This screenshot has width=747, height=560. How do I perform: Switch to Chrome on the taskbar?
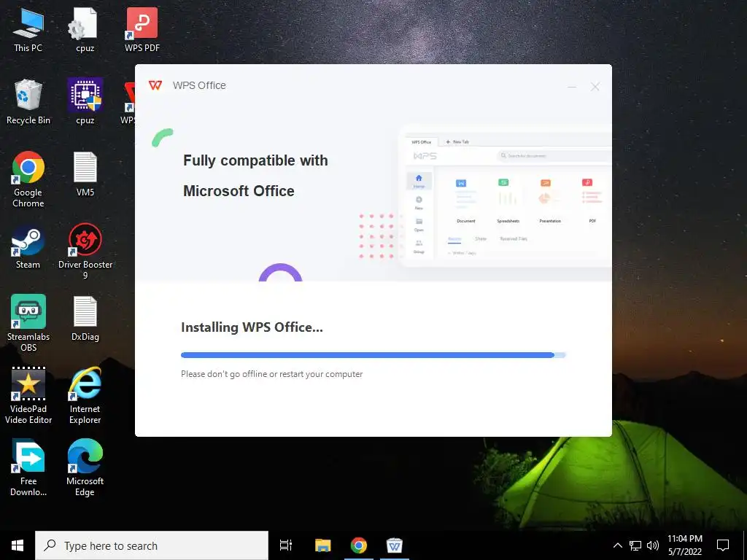tap(359, 545)
